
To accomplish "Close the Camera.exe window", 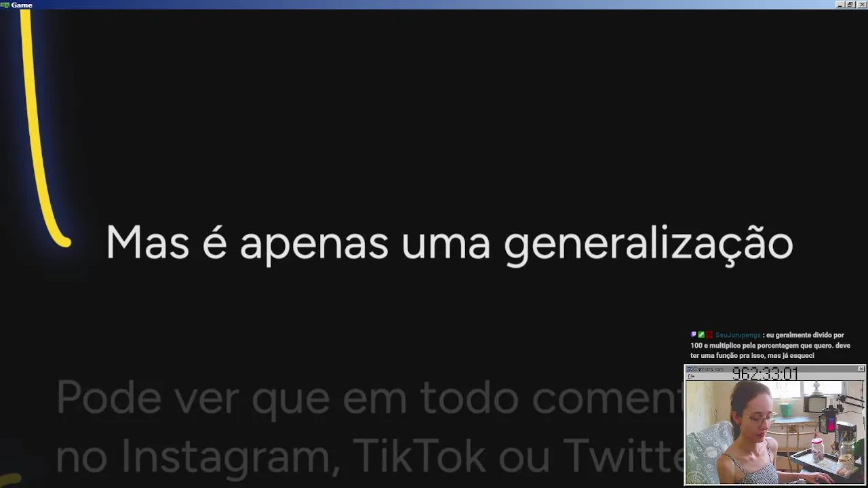I will pyautogui.click(x=861, y=369).
